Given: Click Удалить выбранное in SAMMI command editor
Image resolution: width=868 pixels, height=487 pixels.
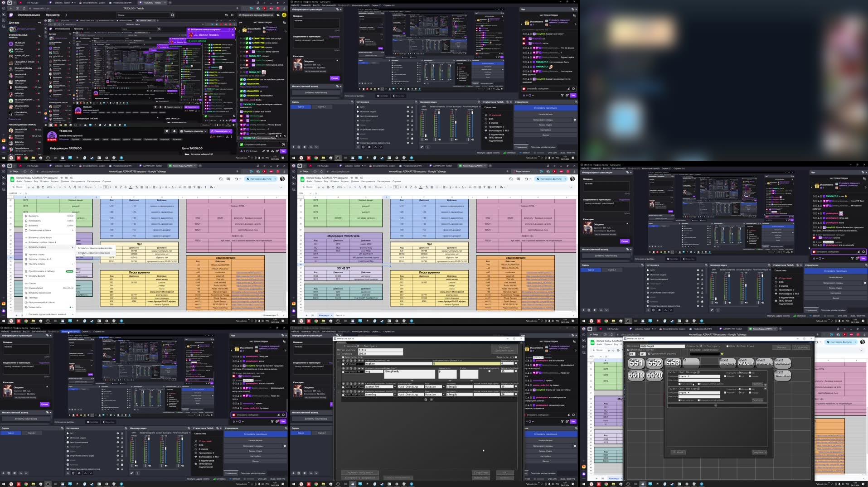Looking at the screenshot, I should (361, 473).
